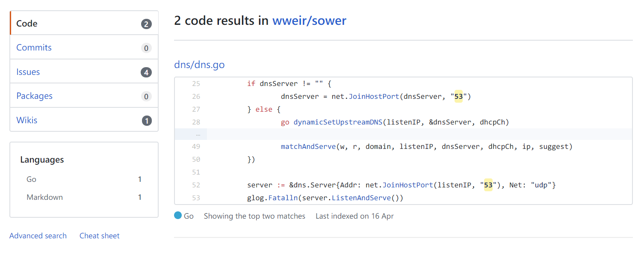The height and width of the screenshot is (255, 644).
Task: Click the highlighted 53 match on line 26
Action: tap(458, 96)
